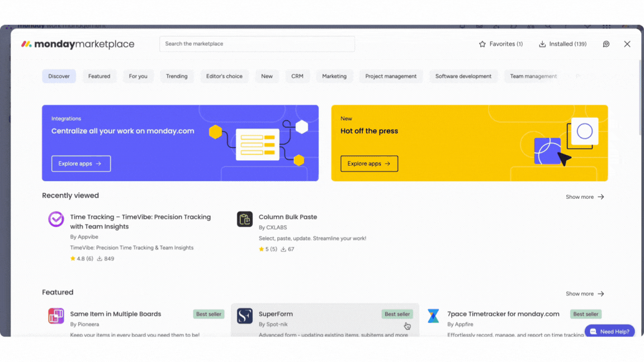
Task: Click Explore apps on the Integrations banner
Action: point(81,164)
